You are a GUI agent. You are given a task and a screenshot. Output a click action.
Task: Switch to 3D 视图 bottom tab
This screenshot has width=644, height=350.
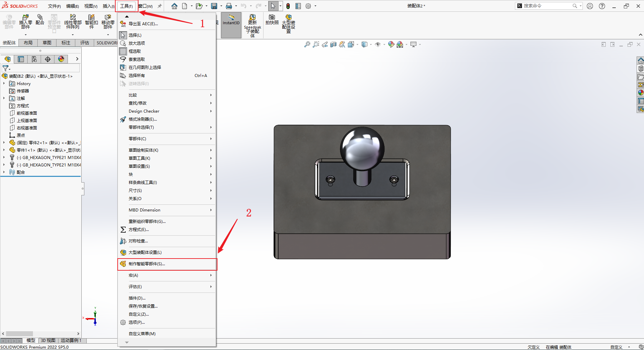pyautogui.click(x=48, y=341)
